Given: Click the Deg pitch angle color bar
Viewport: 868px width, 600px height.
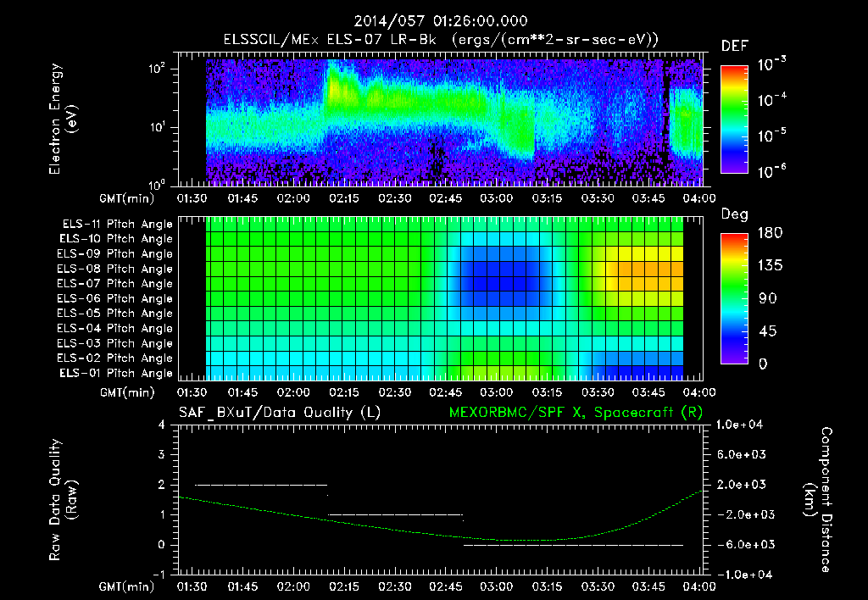Looking at the screenshot, I should 734,298.
